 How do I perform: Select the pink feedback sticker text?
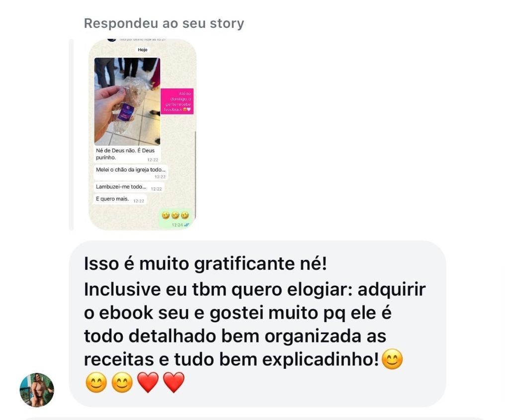tap(177, 101)
